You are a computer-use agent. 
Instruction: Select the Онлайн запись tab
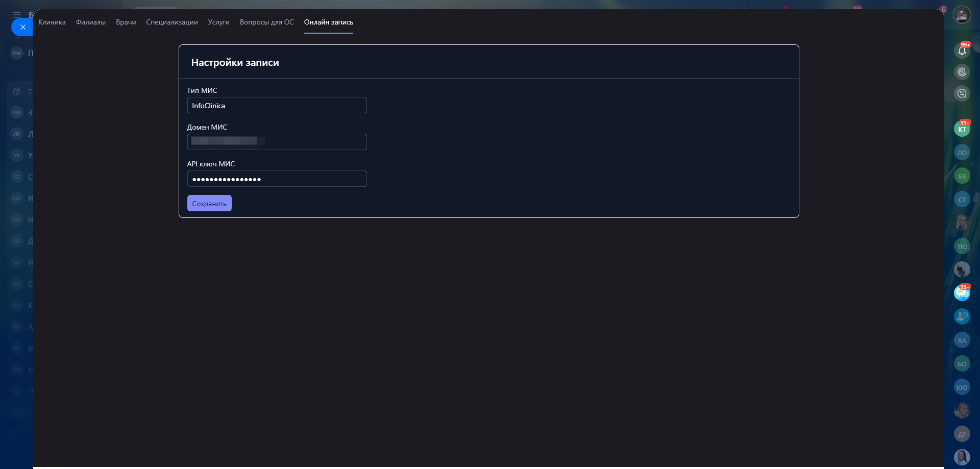(x=329, y=22)
